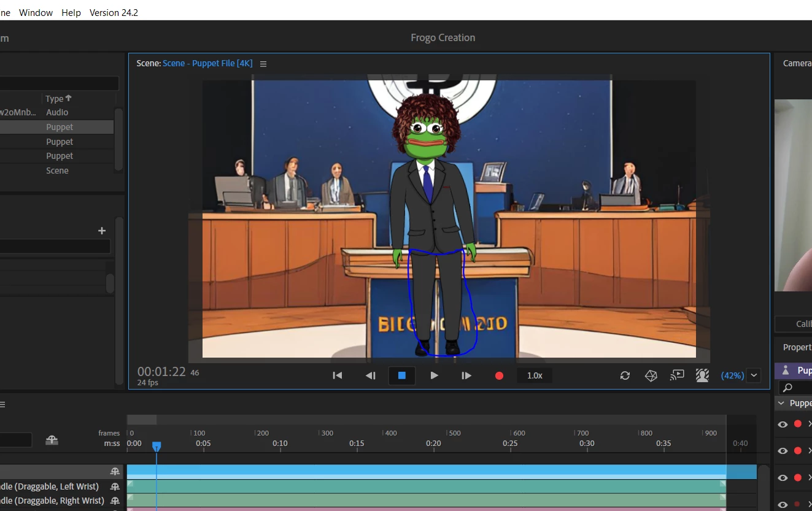Play the scene
812x511 pixels.
point(435,375)
